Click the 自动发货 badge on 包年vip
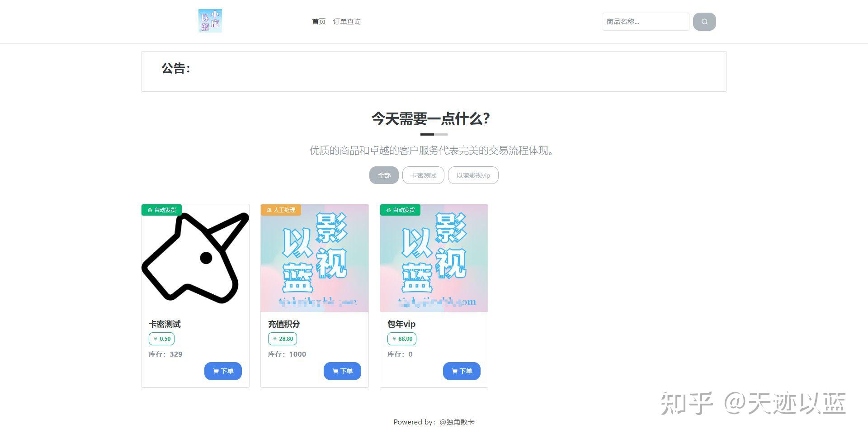Viewport: 868px width, 438px height. 401,210
